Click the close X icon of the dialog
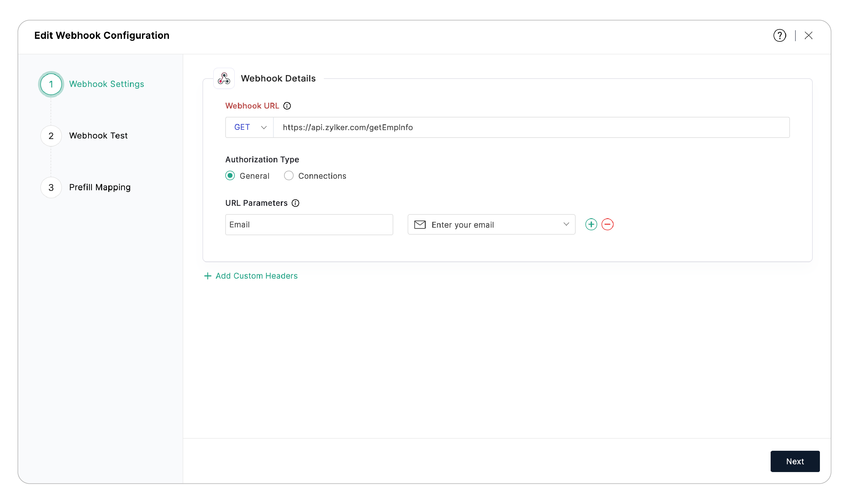This screenshot has width=849, height=504. point(809,35)
